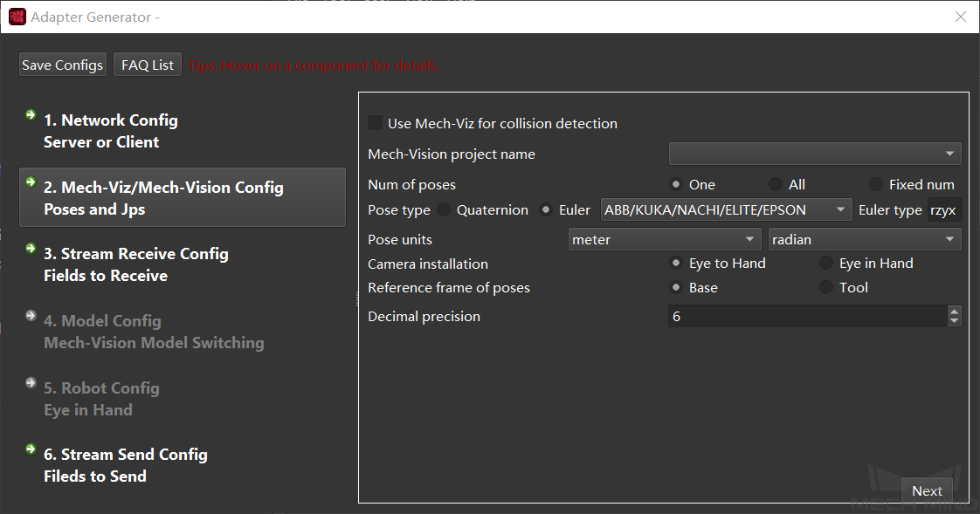
Task: Select the Quaternion pose type
Action: click(x=444, y=209)
